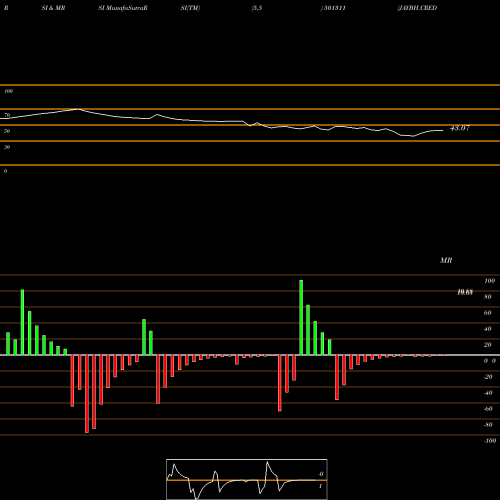The height and width of the screenshot is (500, 500).
Task: Click the RSI value label 43.07
Action: click(460, 128)
